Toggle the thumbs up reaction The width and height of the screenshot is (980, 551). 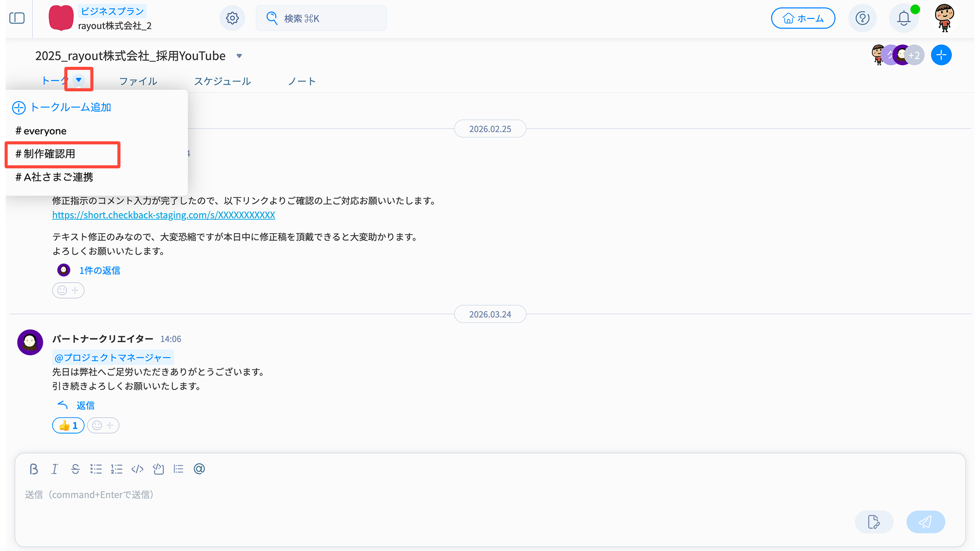(x=68, y=425)
